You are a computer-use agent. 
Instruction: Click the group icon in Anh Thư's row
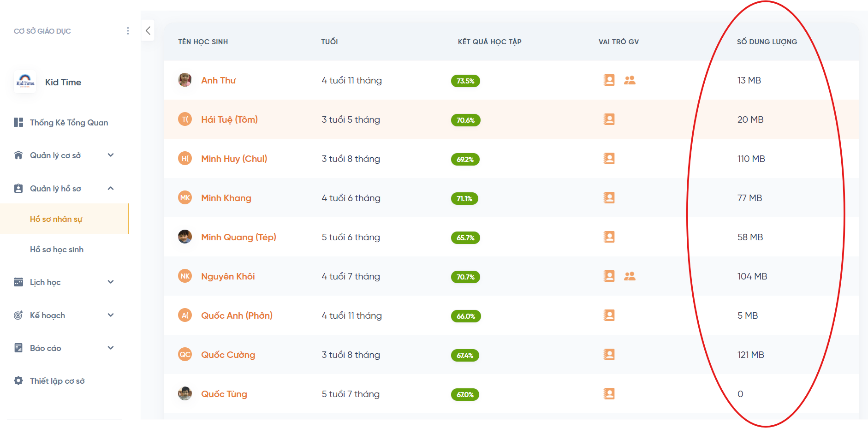click(630, 80)
